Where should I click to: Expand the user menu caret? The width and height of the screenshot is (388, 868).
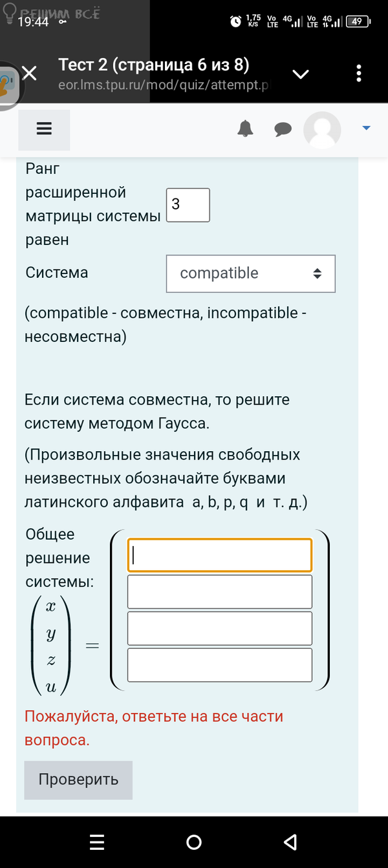(x=367, y=128)
